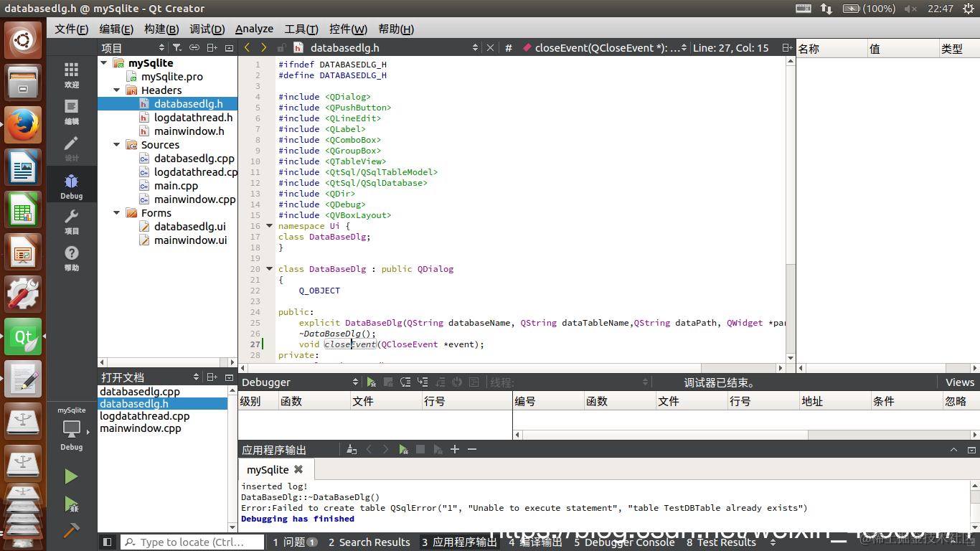Viewport: 980px width, 551px height.
Task: Fold the class DataBaseDlg code block
Action: [270, 269]
